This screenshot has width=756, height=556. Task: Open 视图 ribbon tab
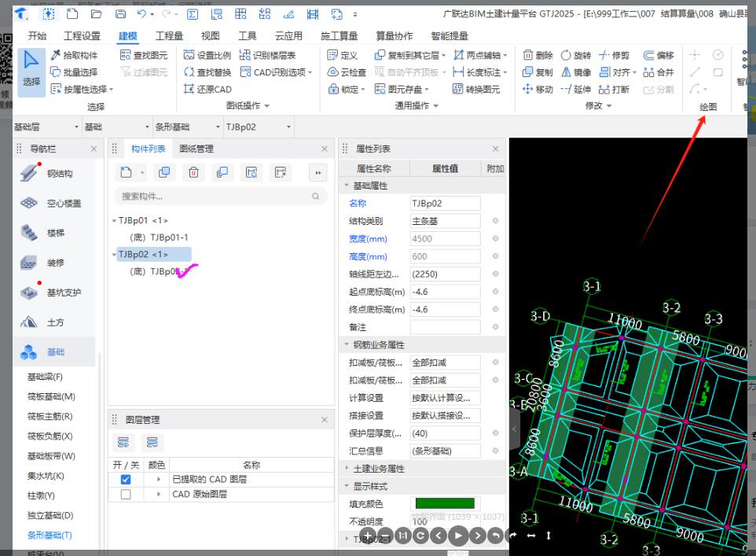(210, 35)
